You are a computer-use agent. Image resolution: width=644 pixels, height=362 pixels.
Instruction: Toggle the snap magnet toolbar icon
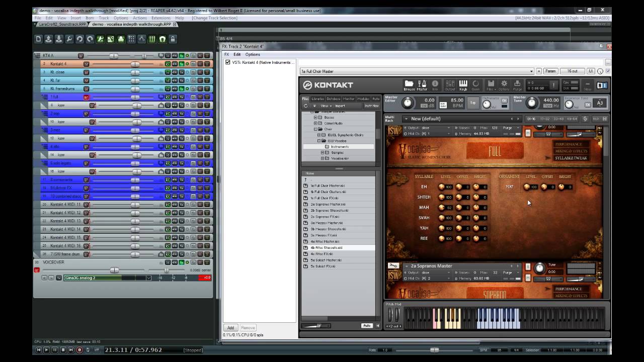163,39
